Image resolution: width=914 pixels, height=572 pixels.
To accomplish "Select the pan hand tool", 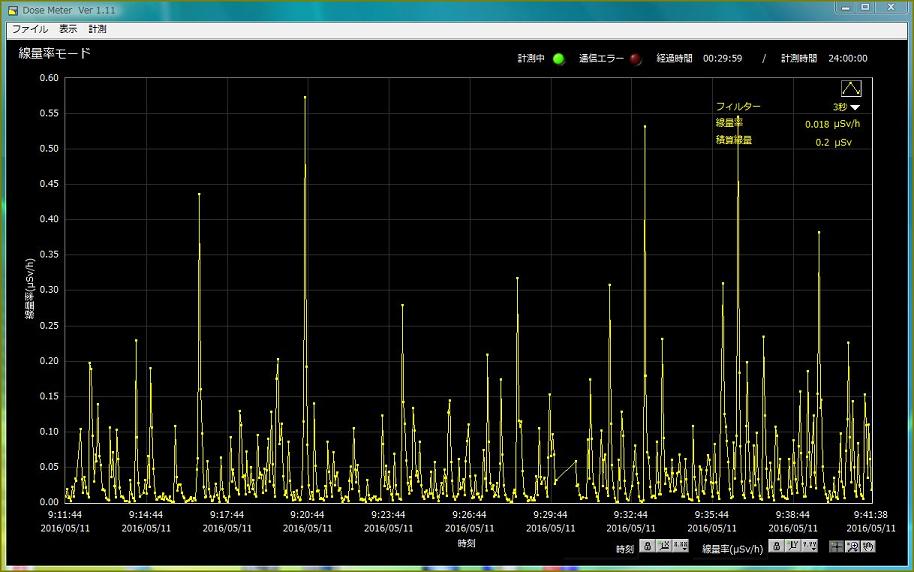I will (868, 547).
